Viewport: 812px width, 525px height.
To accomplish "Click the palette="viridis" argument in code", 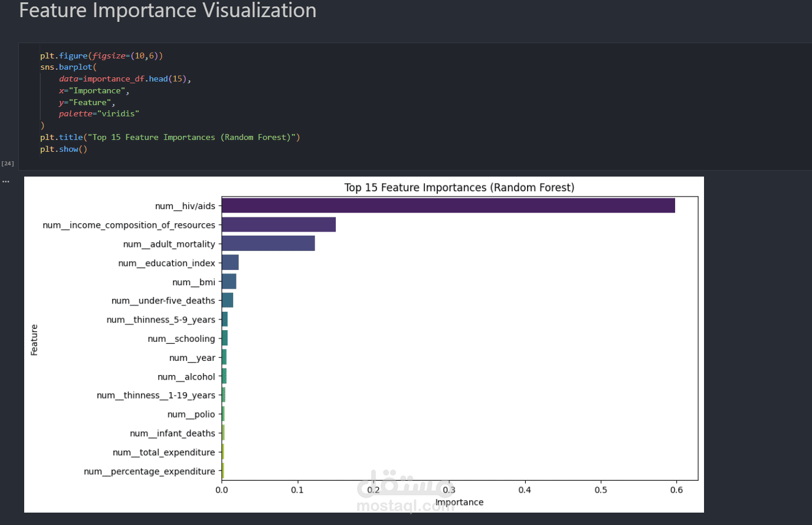I will click(x=99, y=113).
